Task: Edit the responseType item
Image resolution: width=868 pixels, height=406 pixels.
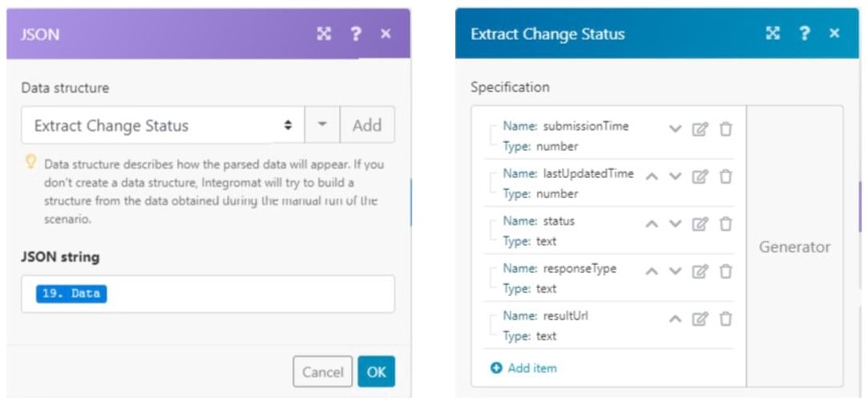Action: tap(700, 272)
